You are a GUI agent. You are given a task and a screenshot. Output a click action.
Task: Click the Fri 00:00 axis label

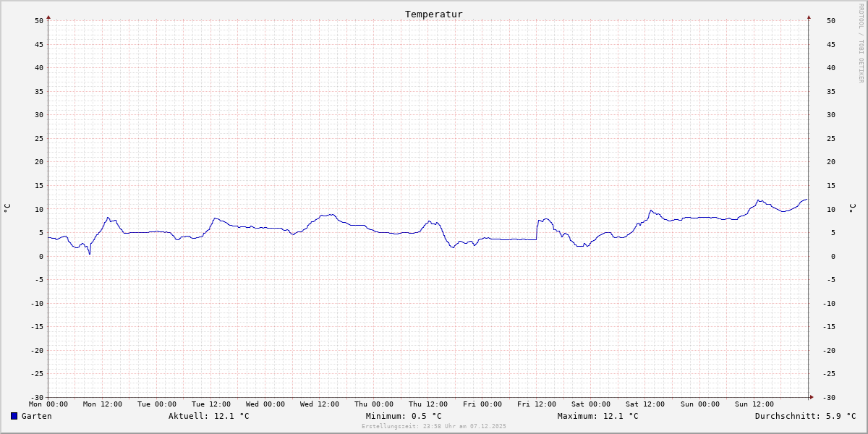click(482, 404)
